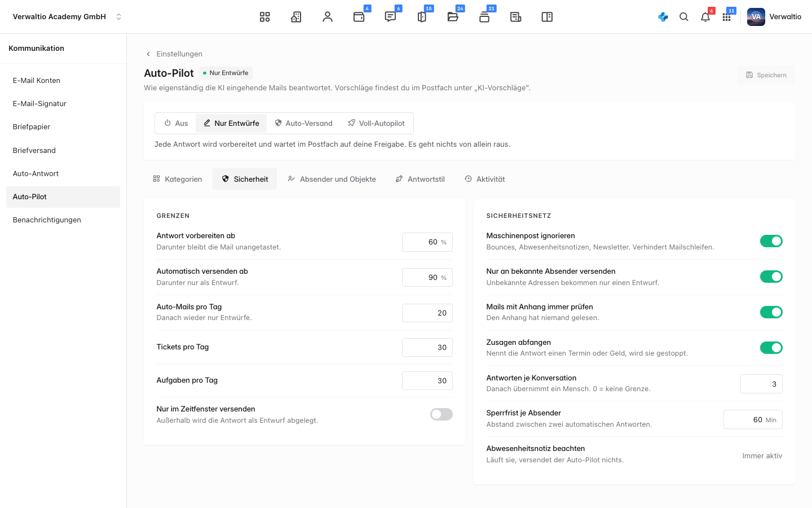Open the stacked cards icon with badge 21
Image resolution: width=812 pixels, height=508 pixels.
coord(484,17)
